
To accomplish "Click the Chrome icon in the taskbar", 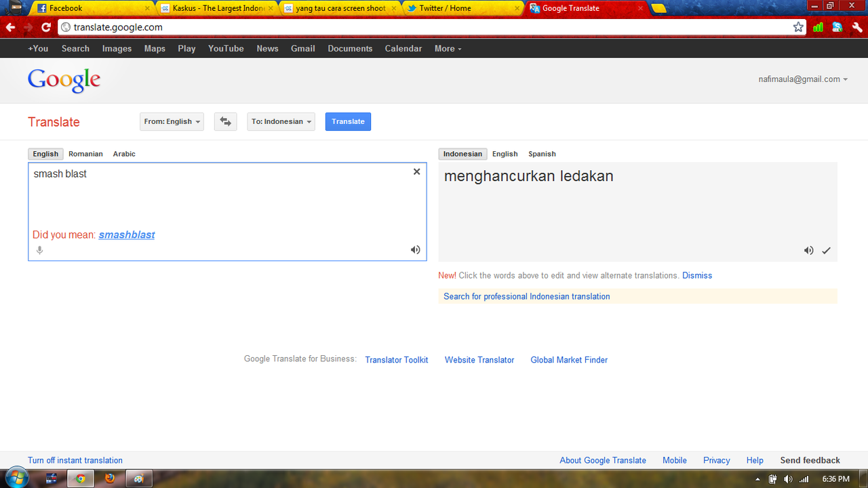I will click(80, 479).
